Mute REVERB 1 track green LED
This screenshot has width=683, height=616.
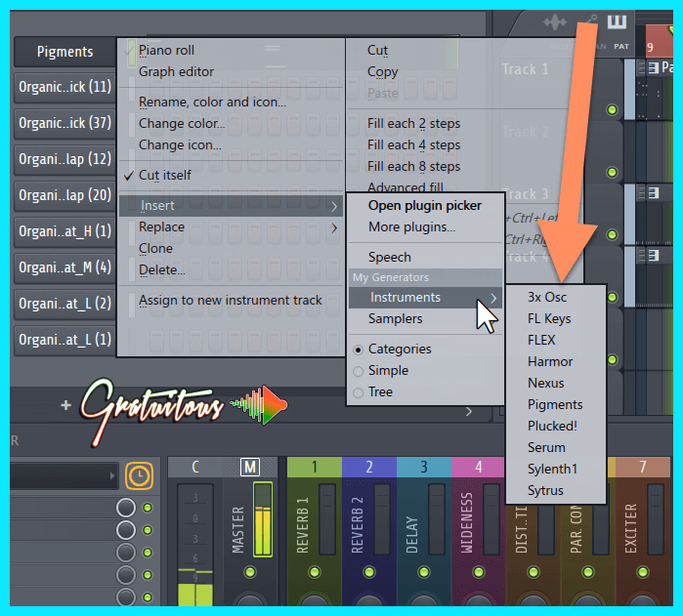[x=314, y=572]
